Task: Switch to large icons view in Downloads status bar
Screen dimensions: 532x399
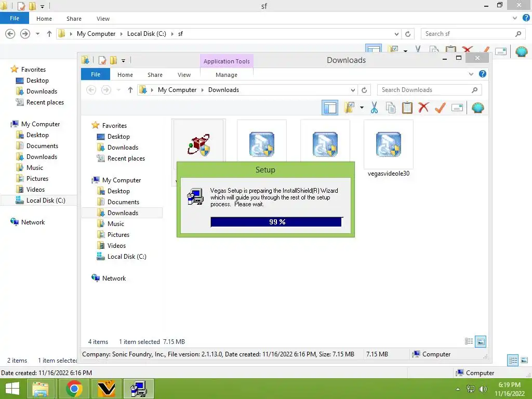Action: (481, 341)
